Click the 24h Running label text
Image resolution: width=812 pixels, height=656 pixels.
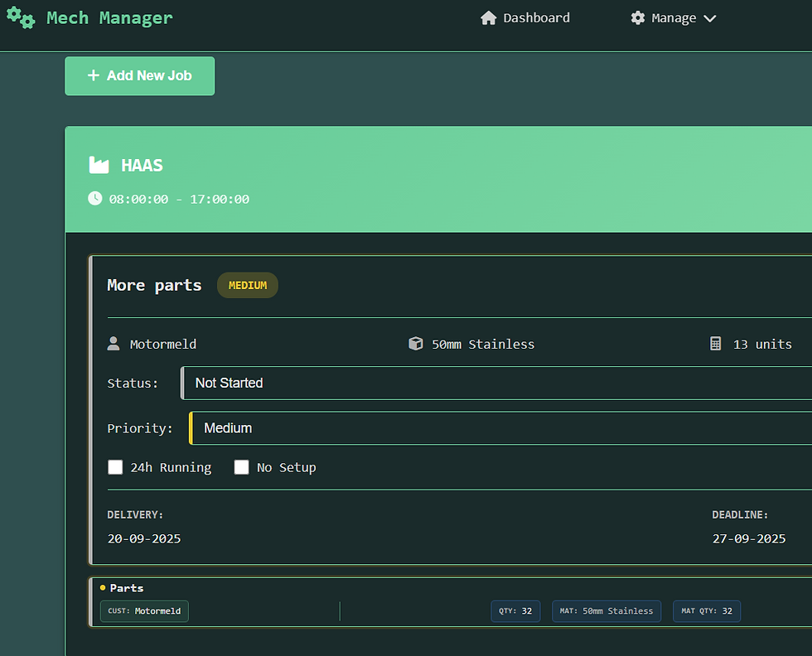coord(171,467)
